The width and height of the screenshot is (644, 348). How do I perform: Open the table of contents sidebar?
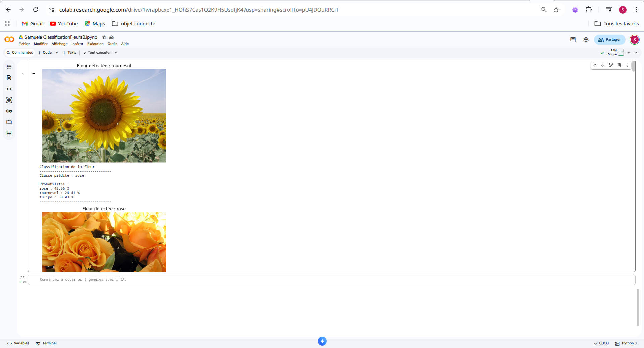(9, 67)
